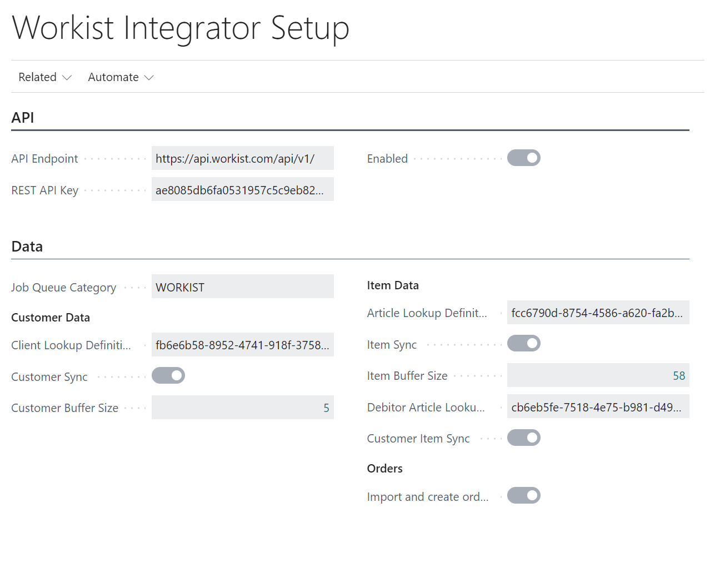Click the Item Buffer Size field
Screen dimensions: 710x588
(x=598, y=375)
